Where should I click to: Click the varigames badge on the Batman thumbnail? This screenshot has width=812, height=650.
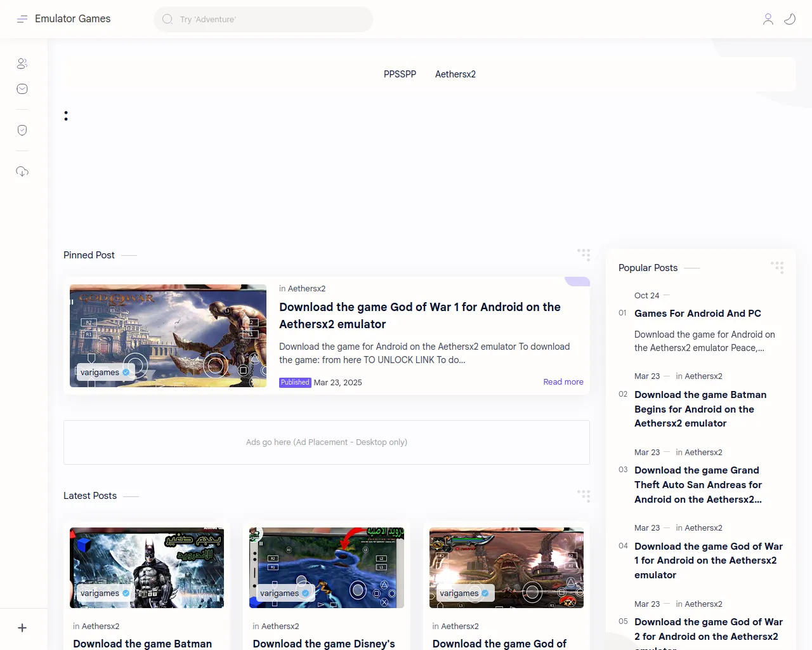105,593
